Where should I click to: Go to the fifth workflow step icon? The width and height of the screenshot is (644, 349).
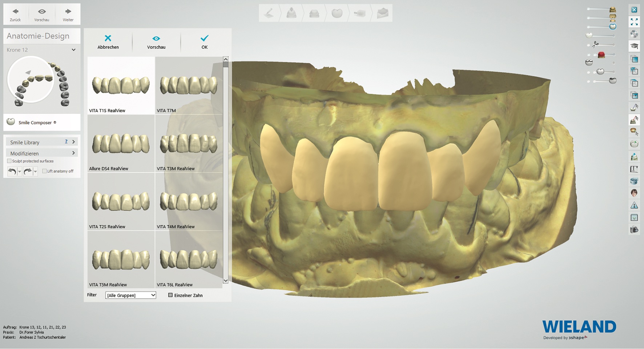pos(359,13)
